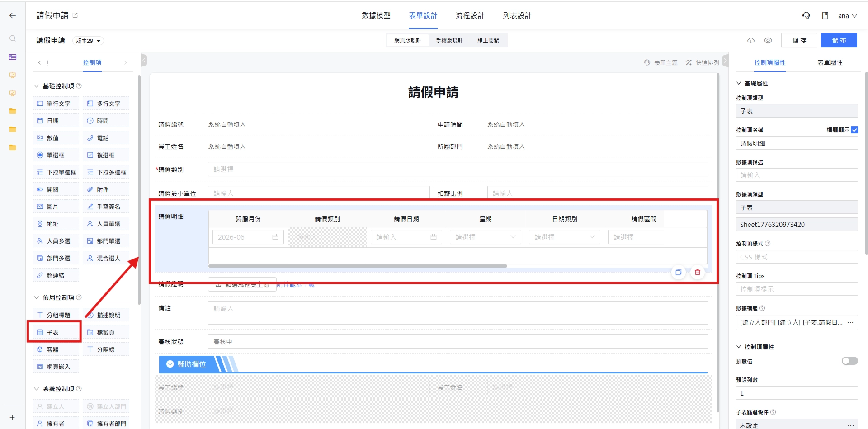Open the 日期類別 column dropdown

(565, 237)
